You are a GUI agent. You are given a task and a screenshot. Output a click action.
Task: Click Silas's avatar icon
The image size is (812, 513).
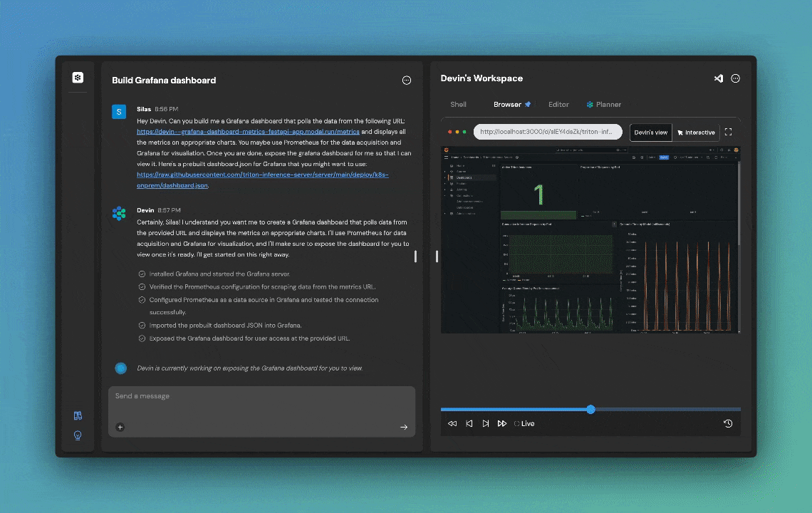click(x=119, y=111)
